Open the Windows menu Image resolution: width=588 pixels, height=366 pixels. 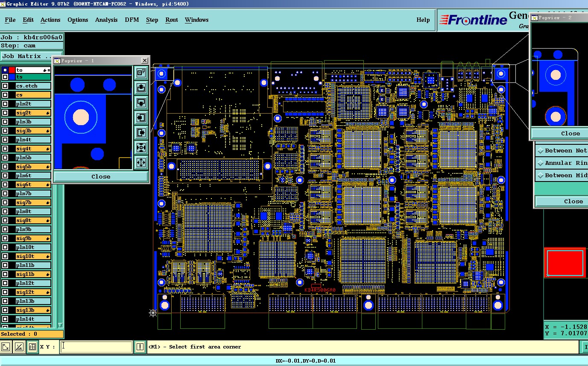[x=197, y=20]
